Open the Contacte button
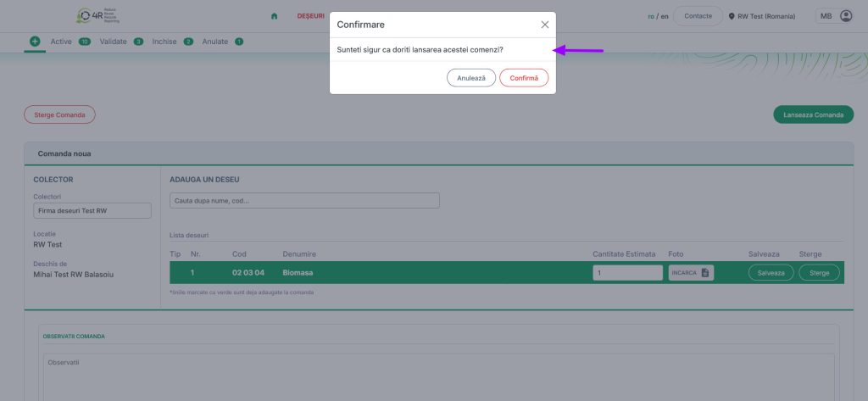 698,16
